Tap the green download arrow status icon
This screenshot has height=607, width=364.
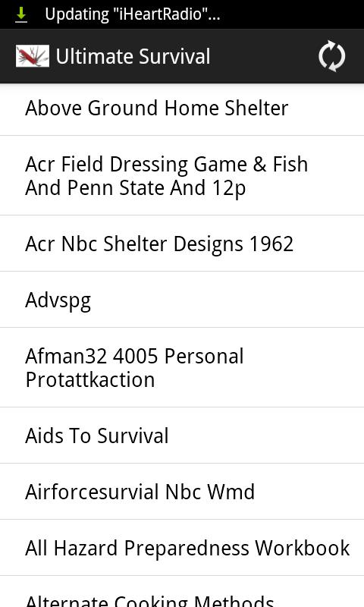point(21,14)
